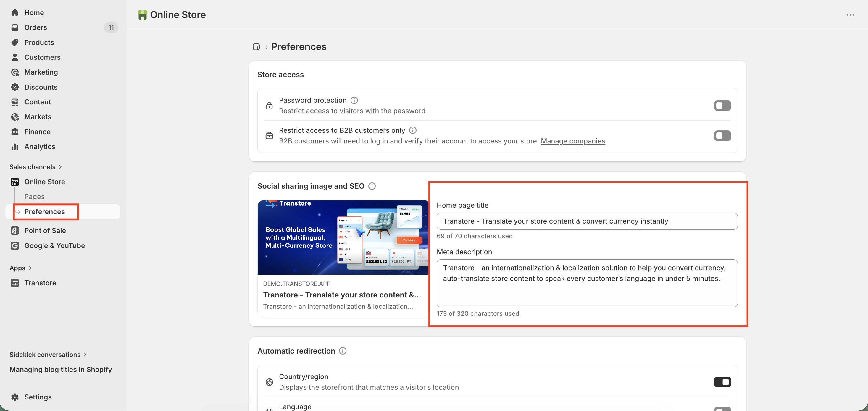Click the Content image icon
The image size is (868, 411).
point(15,102)
